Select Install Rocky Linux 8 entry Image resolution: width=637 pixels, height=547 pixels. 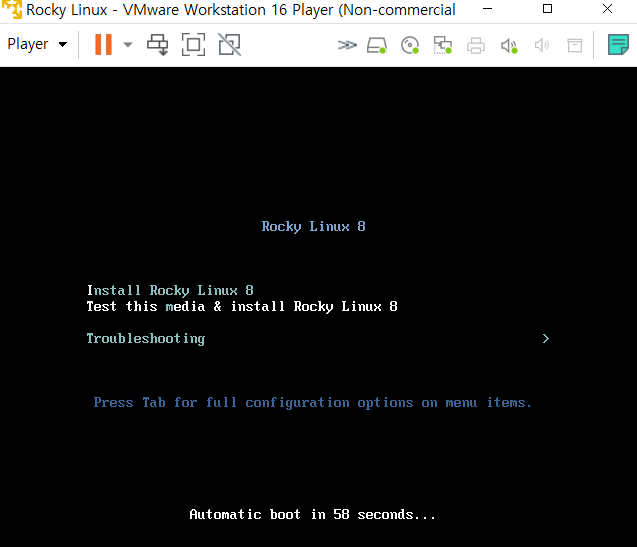[170, 290]
